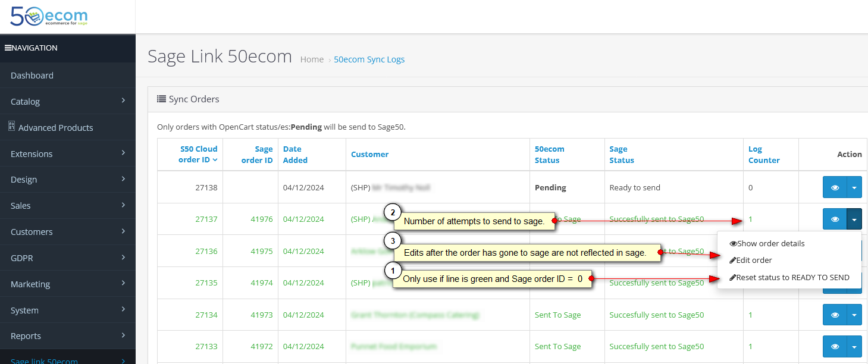868x364 pixels.
Task: Expand the System navigation section
Action: tap(68, 310)
